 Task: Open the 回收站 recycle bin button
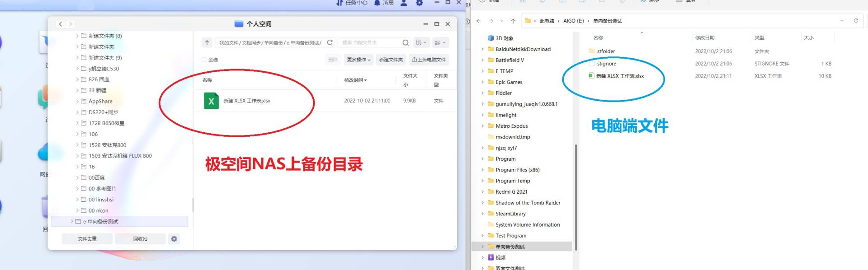click(140, 239)
